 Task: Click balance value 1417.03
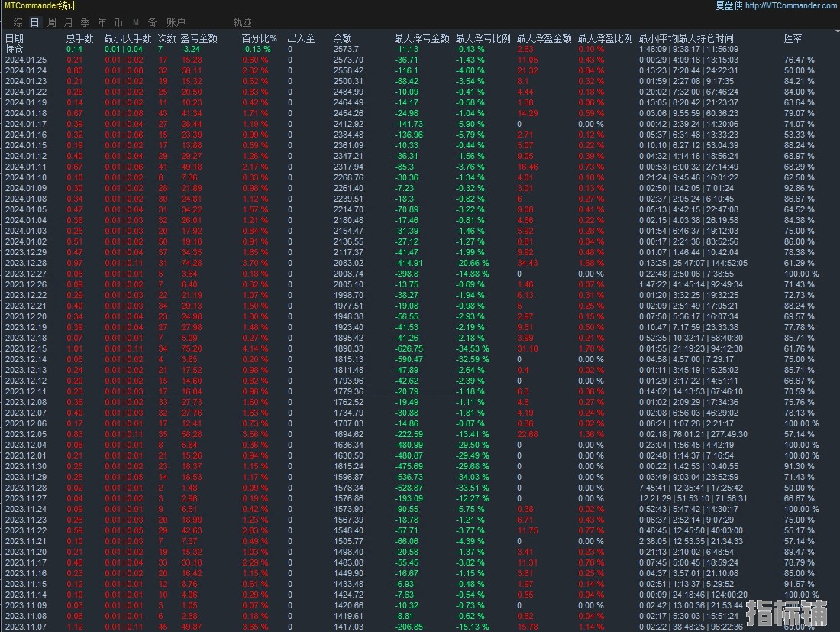tap(348, 627)
